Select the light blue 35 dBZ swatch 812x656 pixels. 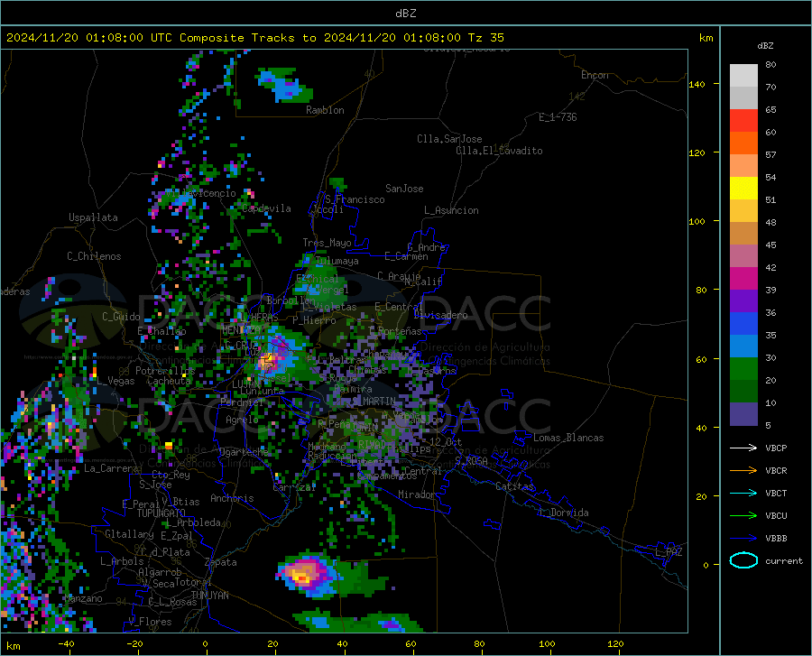(743, 346)
